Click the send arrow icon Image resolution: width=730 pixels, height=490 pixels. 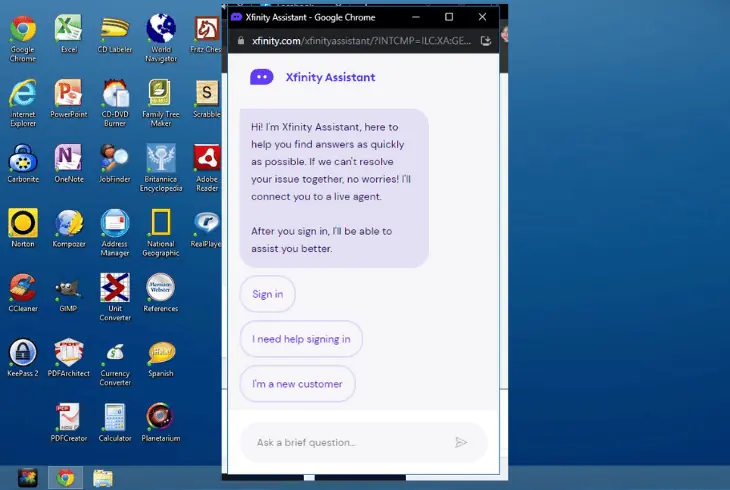(461, 442)
